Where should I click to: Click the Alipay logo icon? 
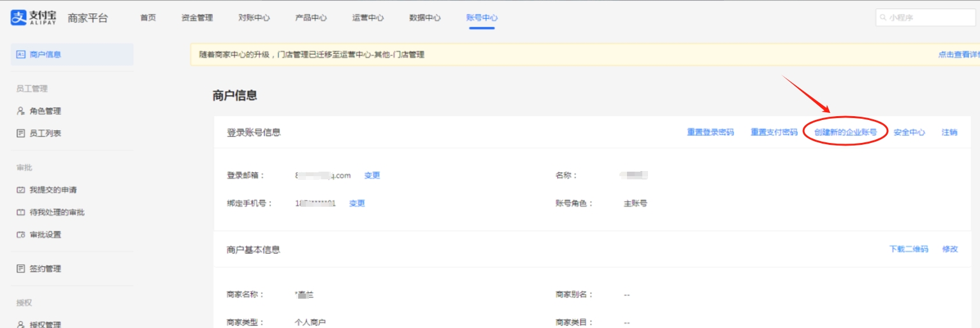coord(18,17)
